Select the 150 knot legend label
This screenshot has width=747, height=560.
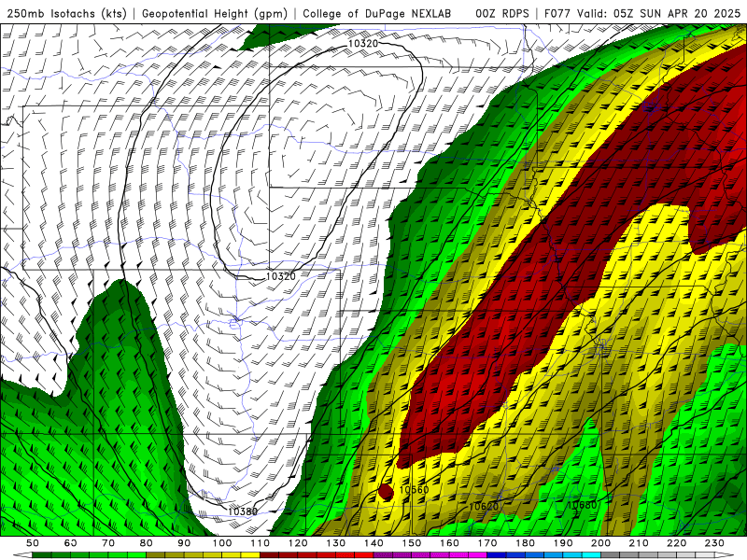(412, 543)
